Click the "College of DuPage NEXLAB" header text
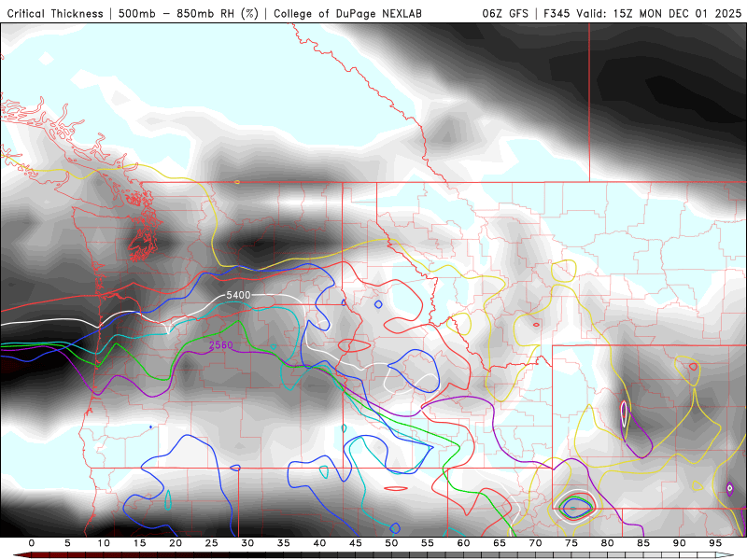Screen dimensions: 747x560 [x=347, y=14]
